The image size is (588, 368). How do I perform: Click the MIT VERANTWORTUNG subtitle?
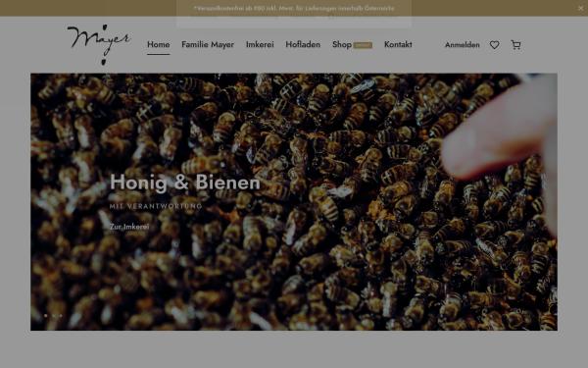tap(156, 206)
